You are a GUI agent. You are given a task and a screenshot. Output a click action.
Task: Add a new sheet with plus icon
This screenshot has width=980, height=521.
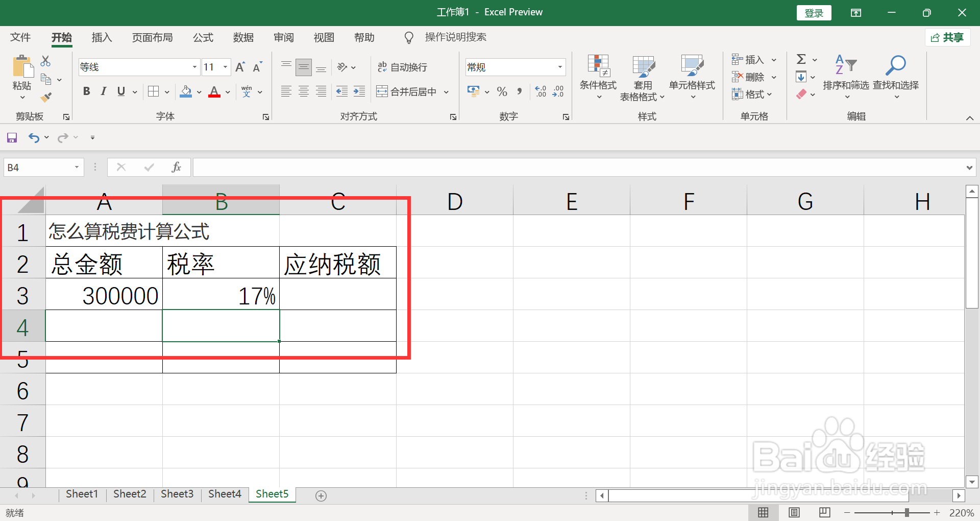pos(321,495)
